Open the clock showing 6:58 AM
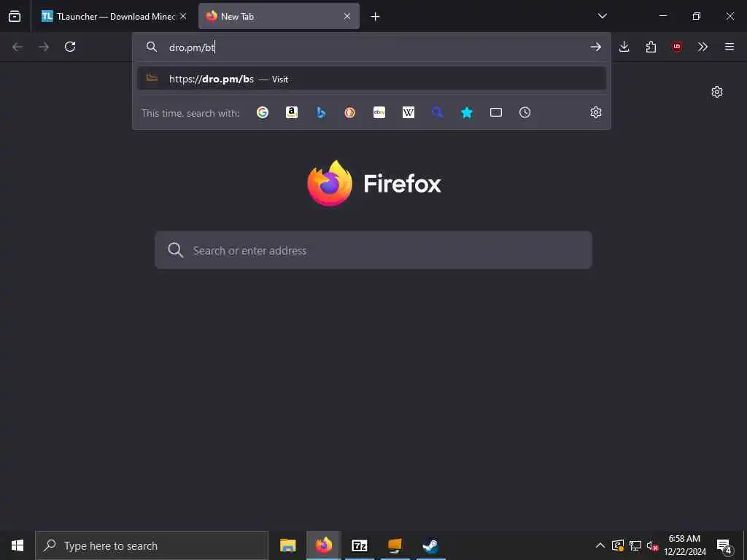 (x=685, y=545)
